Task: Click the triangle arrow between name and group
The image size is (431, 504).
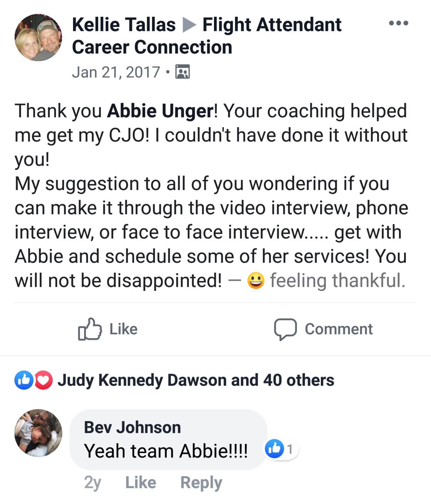Action: pos(189,25)
